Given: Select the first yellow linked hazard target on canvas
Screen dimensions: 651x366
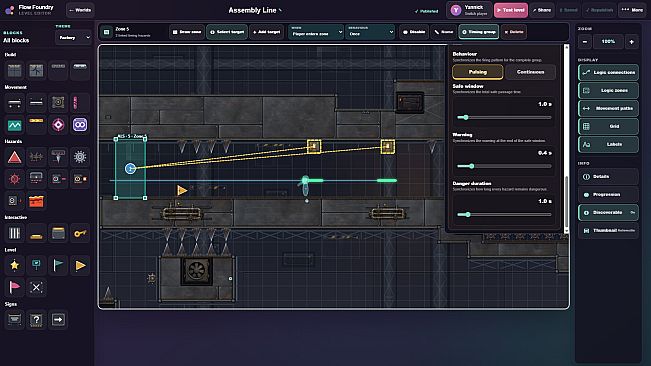Looking at the screenshot, I should [314, 146].
